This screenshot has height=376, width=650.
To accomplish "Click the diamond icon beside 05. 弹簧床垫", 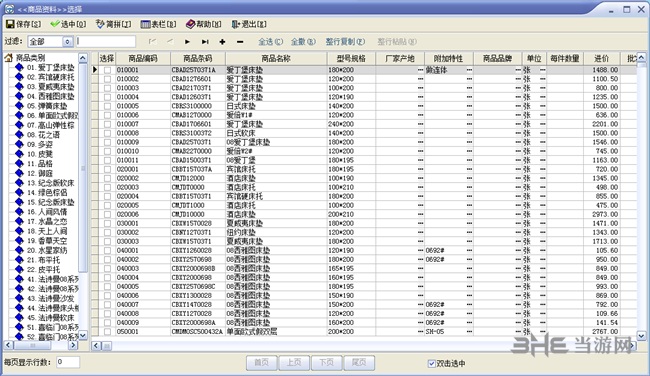I will (x=19, y=106).
